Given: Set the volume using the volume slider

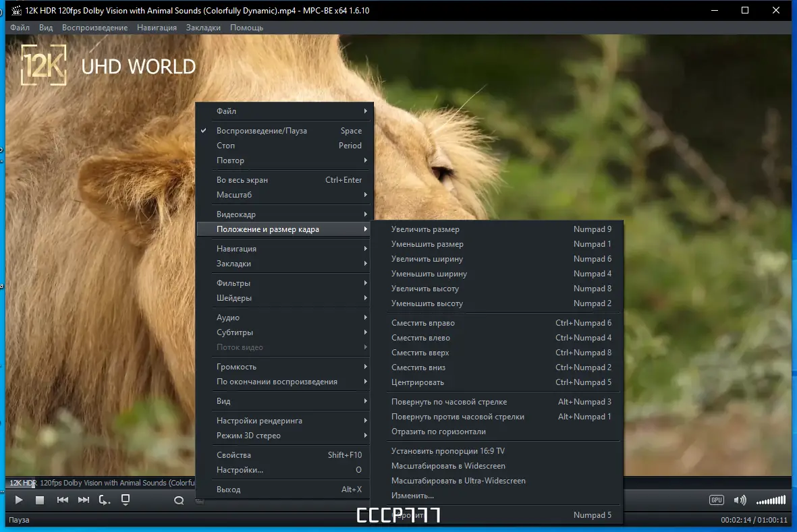Looking at the screenshot, I should 771,500.
